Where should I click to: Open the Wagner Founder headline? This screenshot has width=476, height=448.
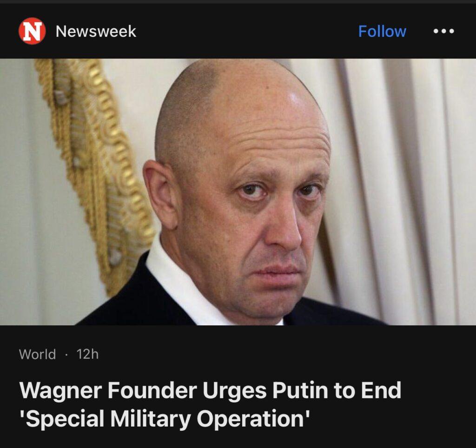[x=210, y=404]
